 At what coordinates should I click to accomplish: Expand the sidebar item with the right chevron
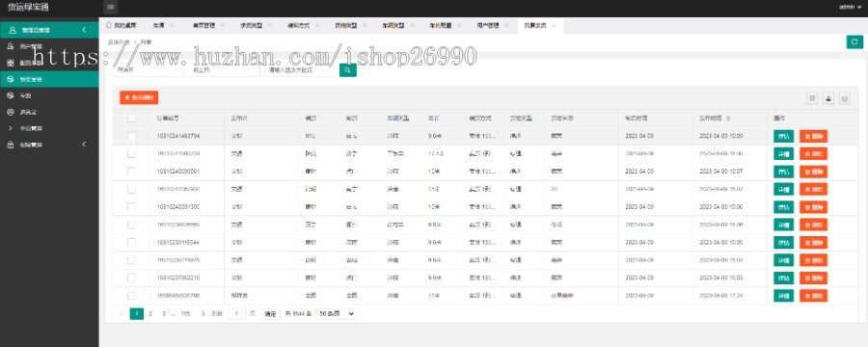click(49, 128)
